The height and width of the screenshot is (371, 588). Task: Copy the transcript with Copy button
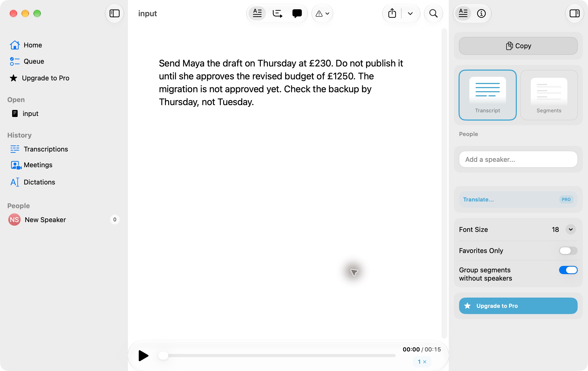tap(518, 46)
